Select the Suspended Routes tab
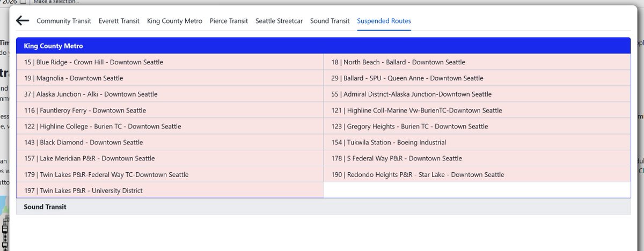644x251 pixels. click(x=384, y=21)
